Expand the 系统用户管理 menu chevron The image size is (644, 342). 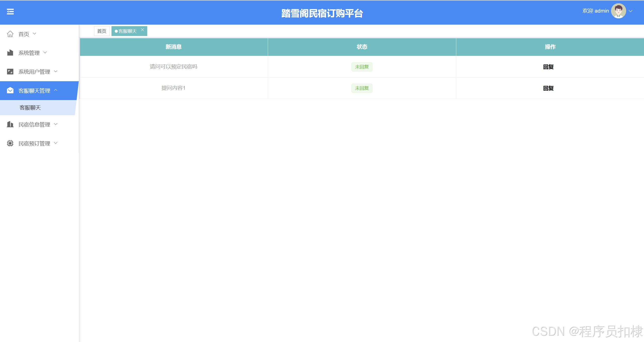click(56, 71)
